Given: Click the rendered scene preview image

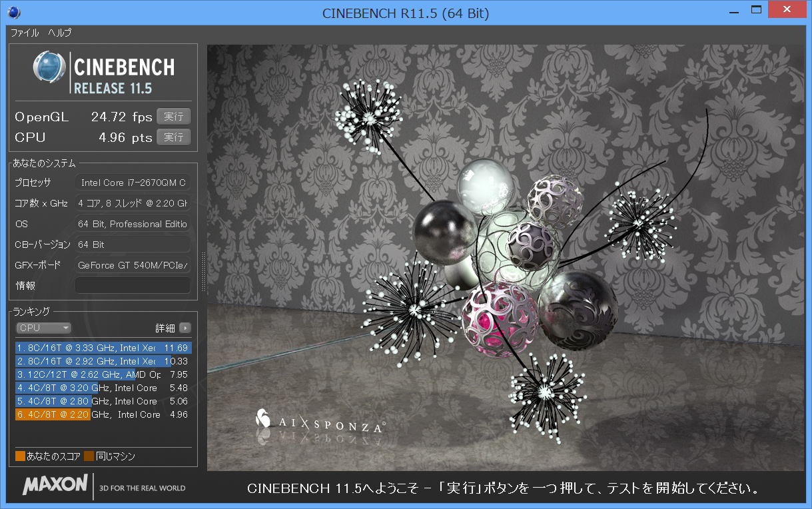Looking at the screenshot, I should 506,257.
